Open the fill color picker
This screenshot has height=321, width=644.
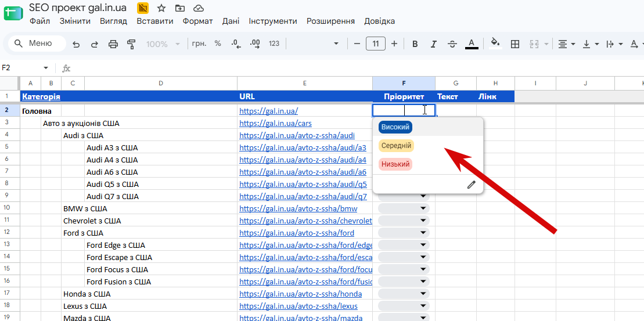coord(495,43)
